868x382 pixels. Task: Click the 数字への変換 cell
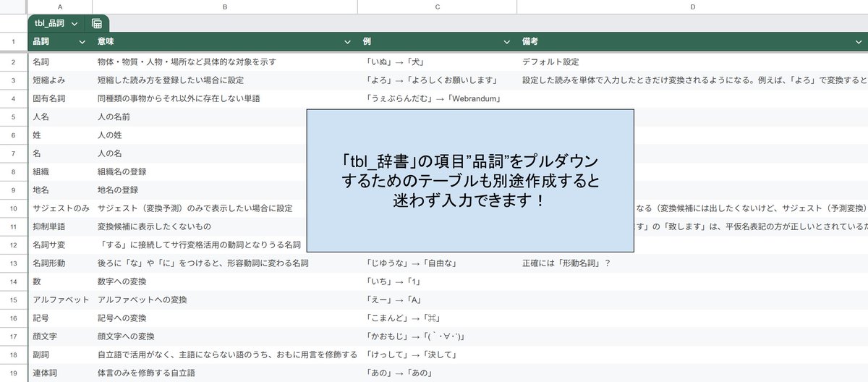pos(225,281)
